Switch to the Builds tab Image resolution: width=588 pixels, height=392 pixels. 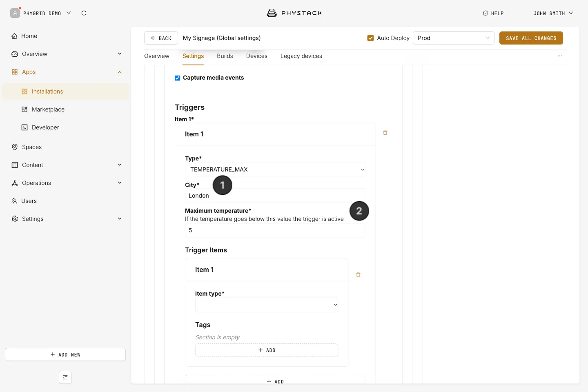tap(225, 56)
